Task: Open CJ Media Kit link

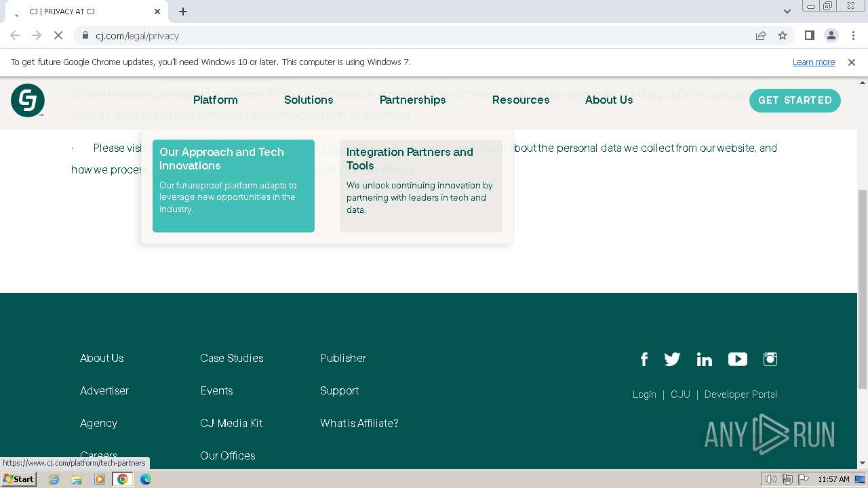Action: 231,423
